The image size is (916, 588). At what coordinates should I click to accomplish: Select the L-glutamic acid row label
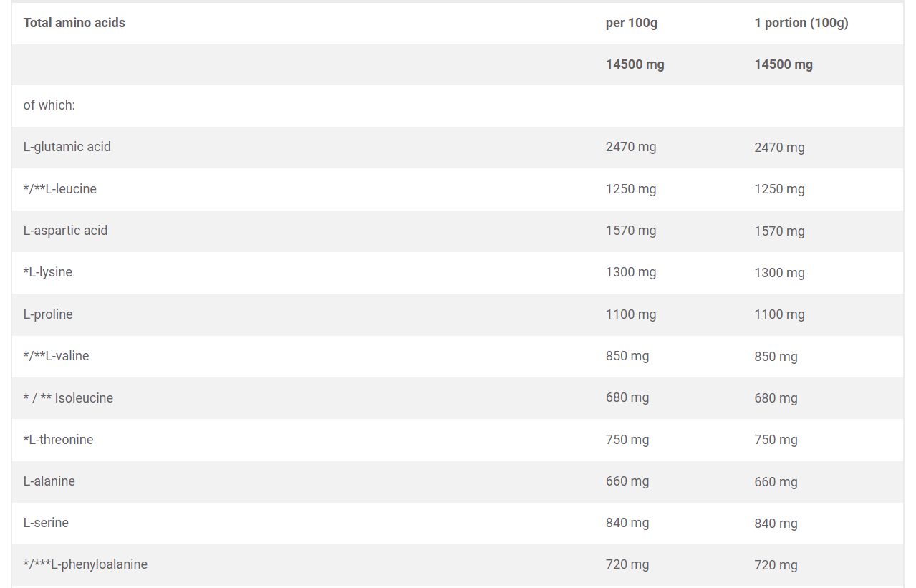point(67,147)
